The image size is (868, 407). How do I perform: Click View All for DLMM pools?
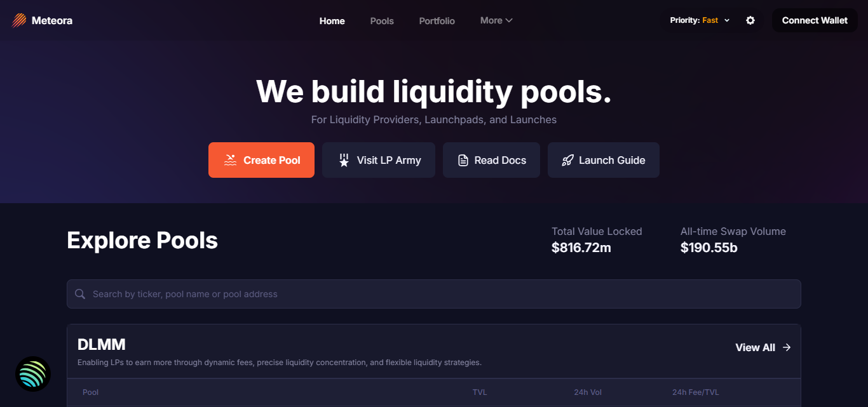tap(756, 347)
